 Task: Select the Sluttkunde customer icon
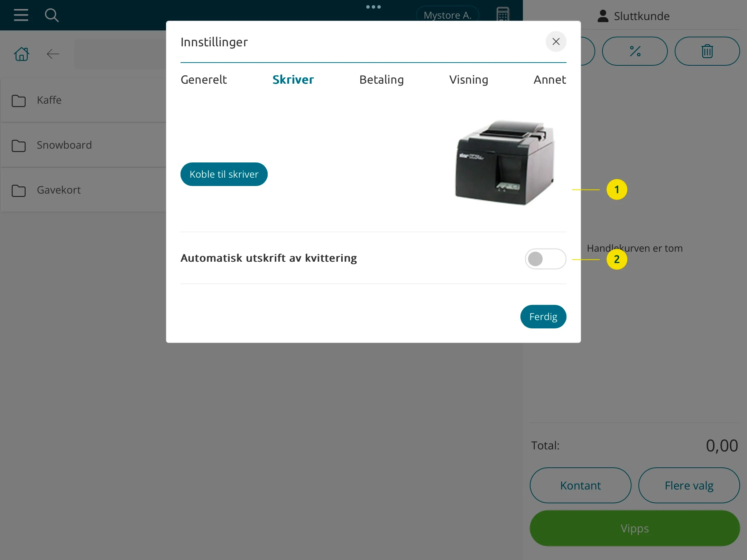(x=603, y=16)
